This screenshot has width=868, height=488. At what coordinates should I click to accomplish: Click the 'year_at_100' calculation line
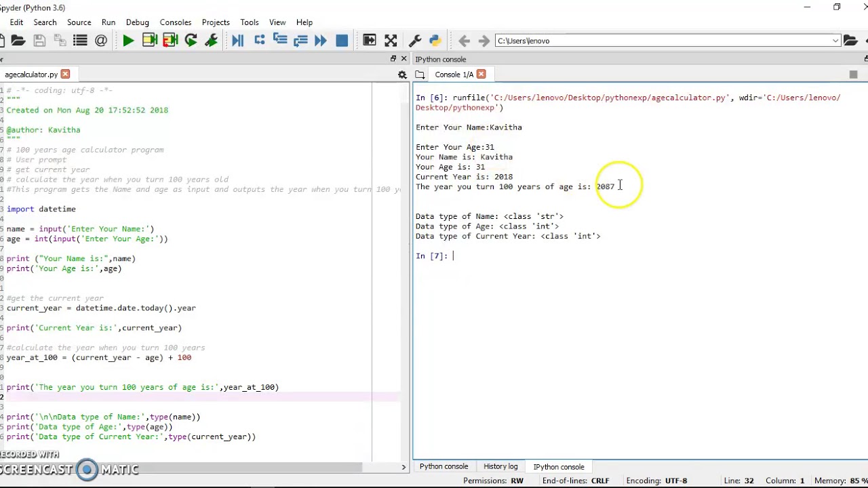pyautogui.click(x=99, y=357)
